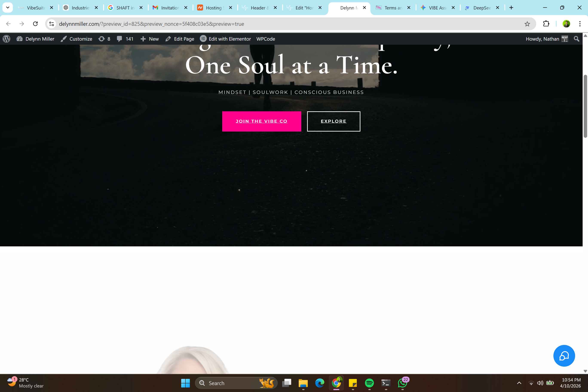Open the admin bar search icon
588x392 pixels.
pyautogui.click(x=576, y=39)
